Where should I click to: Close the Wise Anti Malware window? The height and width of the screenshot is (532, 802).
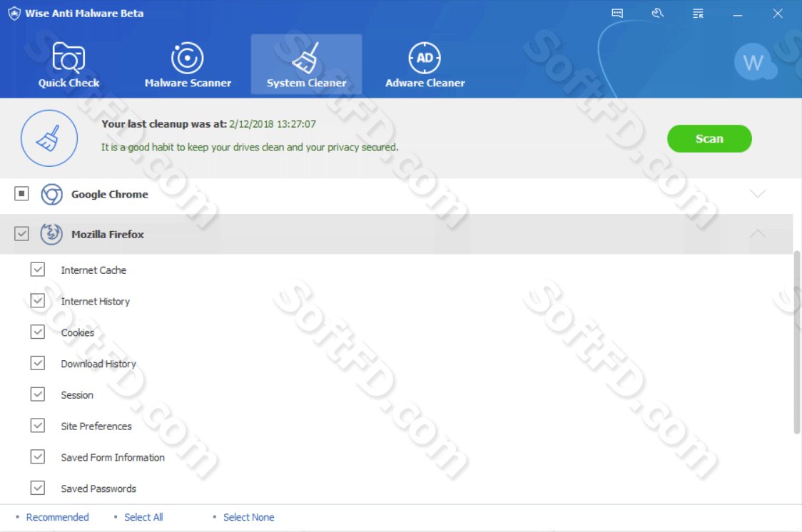pyautogui.click(x=778, y=14)
